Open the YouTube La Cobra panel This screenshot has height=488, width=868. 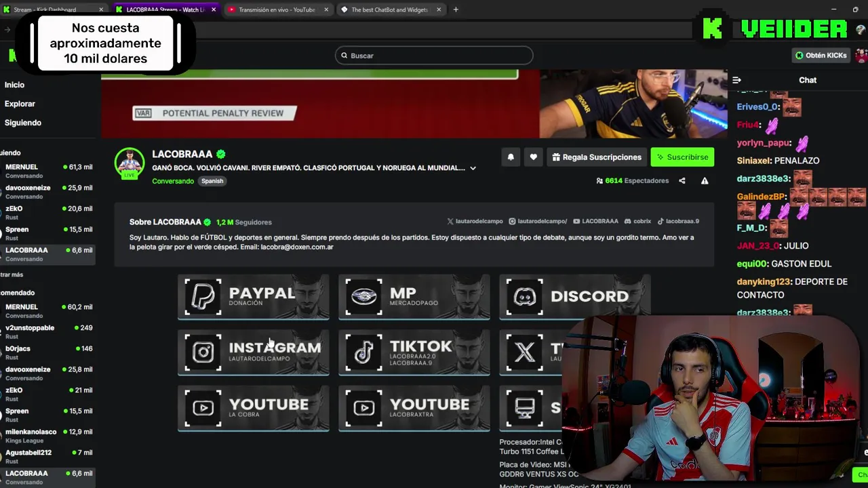(x=254, y=408)
